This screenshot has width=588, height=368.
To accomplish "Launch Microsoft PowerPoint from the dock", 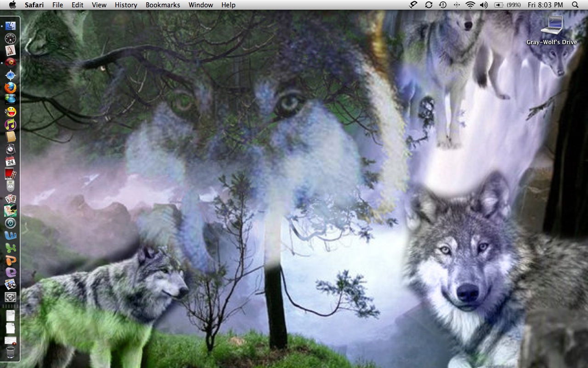I will point(11,260).
